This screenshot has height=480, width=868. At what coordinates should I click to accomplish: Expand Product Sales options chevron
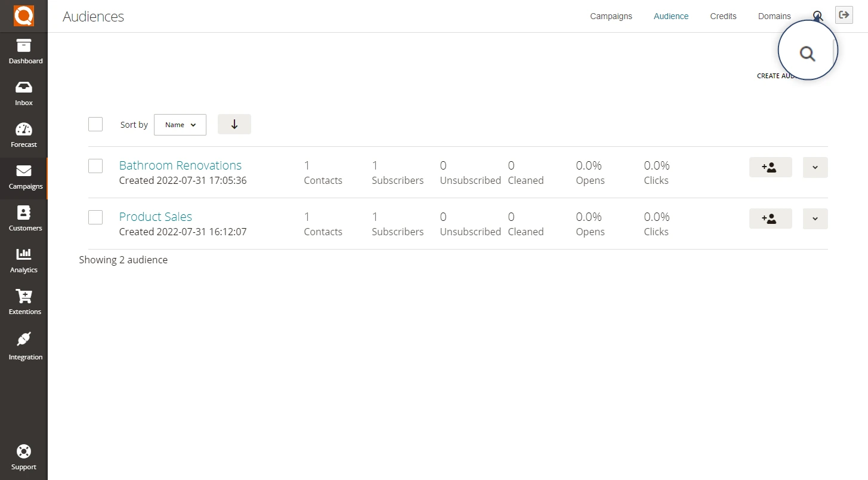pyautogui.click(x=815, y=219)
